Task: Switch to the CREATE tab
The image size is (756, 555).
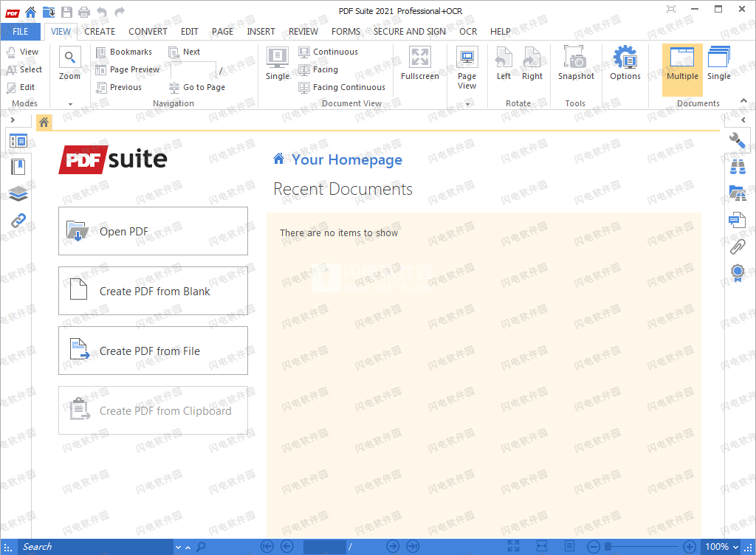Action: tap(100, 31)
